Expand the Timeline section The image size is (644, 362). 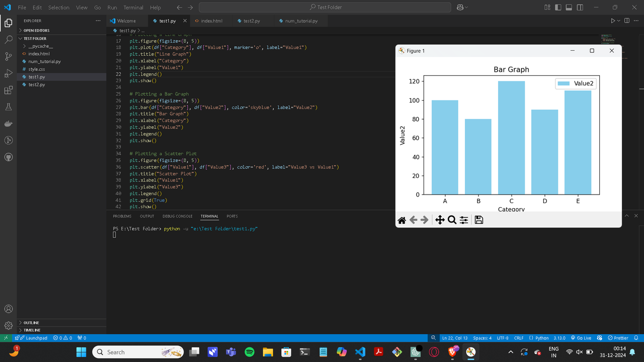pos(61,330)
